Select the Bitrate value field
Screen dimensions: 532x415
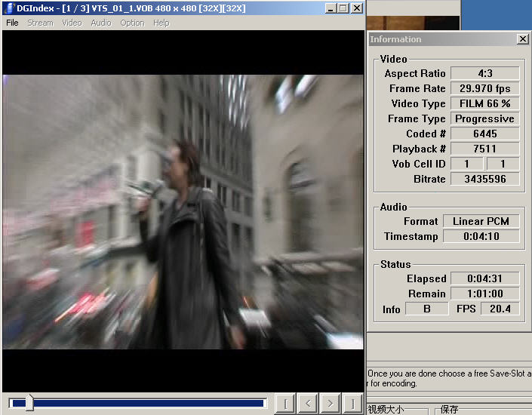484,179
